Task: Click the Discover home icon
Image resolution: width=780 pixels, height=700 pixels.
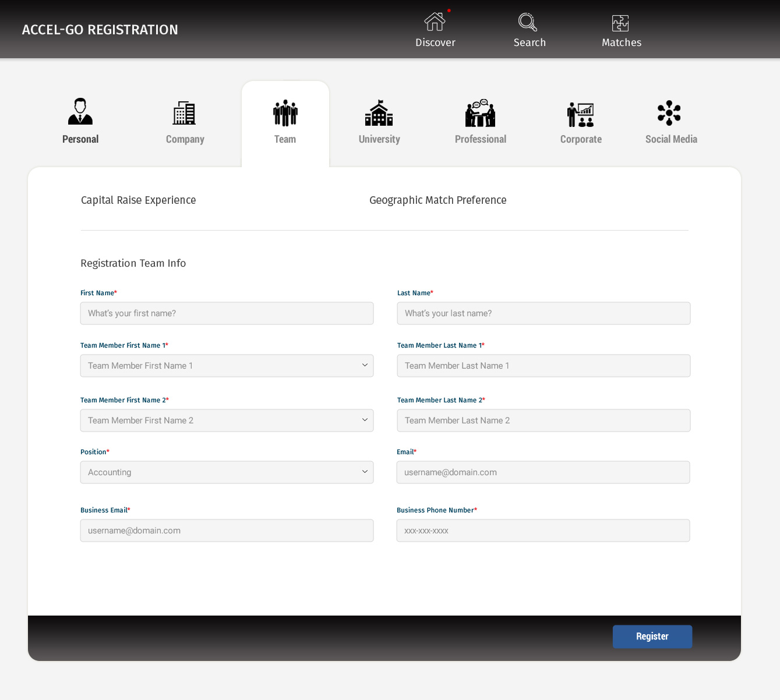Action: pos(435,22)
